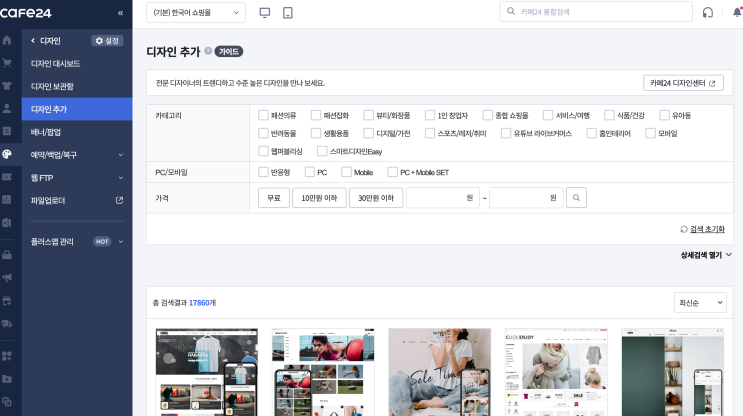The image size is (743, 416).
Task: Open the apps grid icon in left rail
Action: 7,356
